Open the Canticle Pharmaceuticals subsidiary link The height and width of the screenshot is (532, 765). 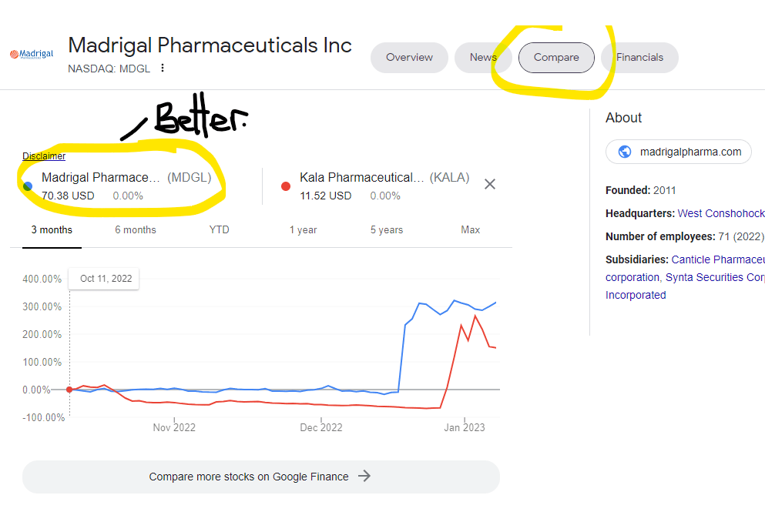coord(716,259)
